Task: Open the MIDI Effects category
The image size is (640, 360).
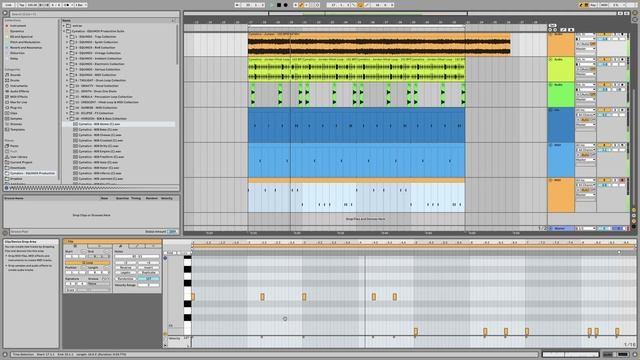Action: tap(19, 97)
